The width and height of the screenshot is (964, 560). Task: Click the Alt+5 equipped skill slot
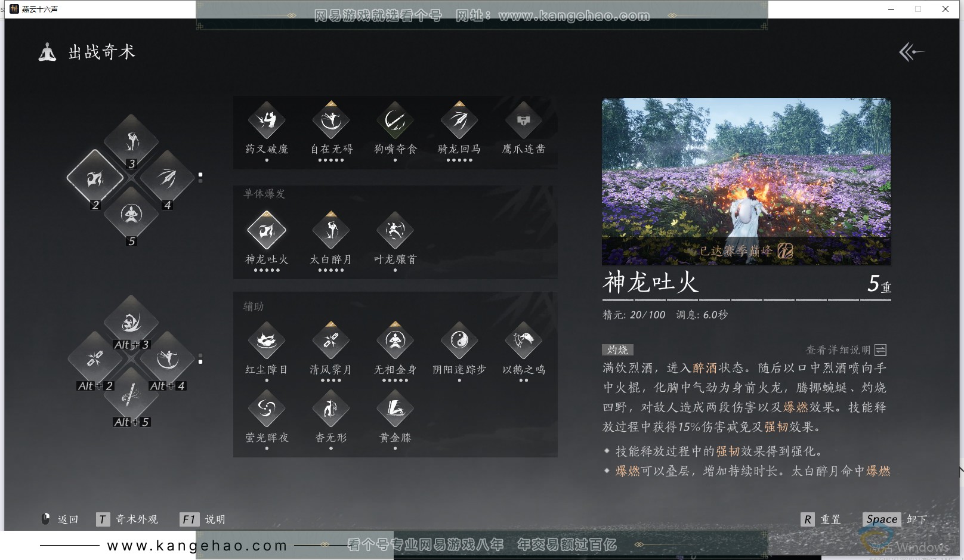(x=131, y=394)
